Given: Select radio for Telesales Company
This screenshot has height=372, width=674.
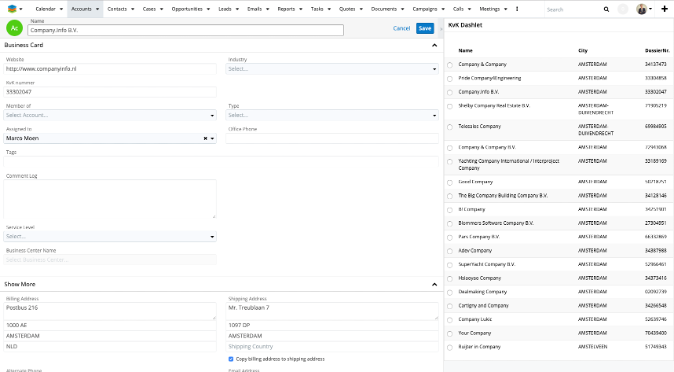Looking at the screenshot, I should (450, 127).
